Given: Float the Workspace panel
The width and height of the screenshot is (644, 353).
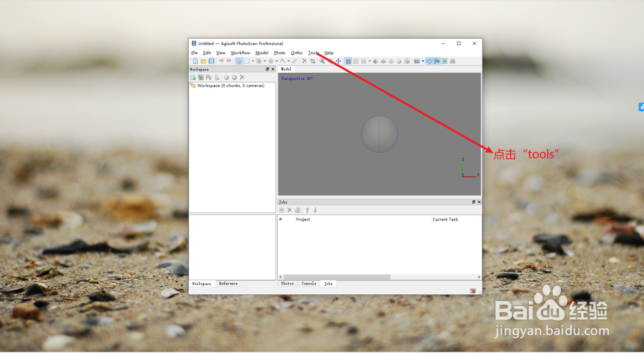Looking at the screenshot, I should (267, 69).
